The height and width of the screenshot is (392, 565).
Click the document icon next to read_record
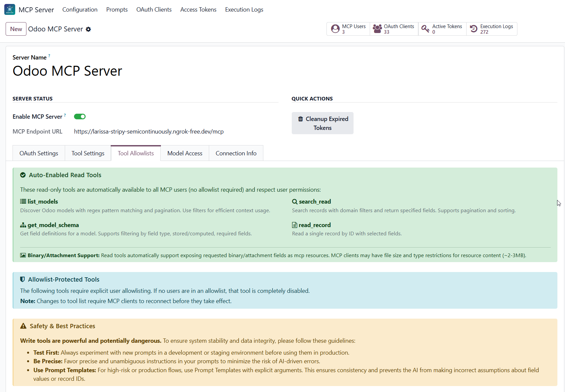[x=295, y=225]
